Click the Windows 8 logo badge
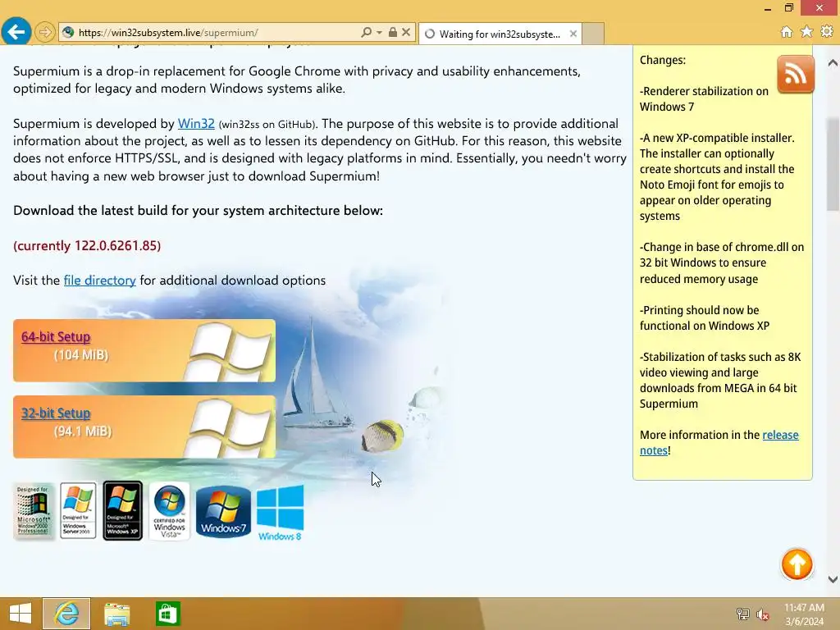Image resolution: width=840 pixels, height=630 pixels. pyautogui.click(x=281, y=513)
